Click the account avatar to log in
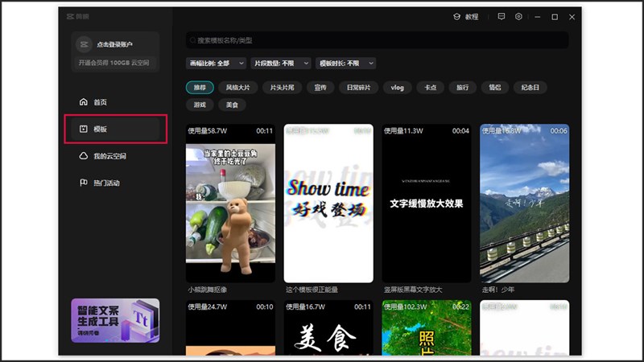Viewport: 644px width, 362px height. [x=85, y=44]
